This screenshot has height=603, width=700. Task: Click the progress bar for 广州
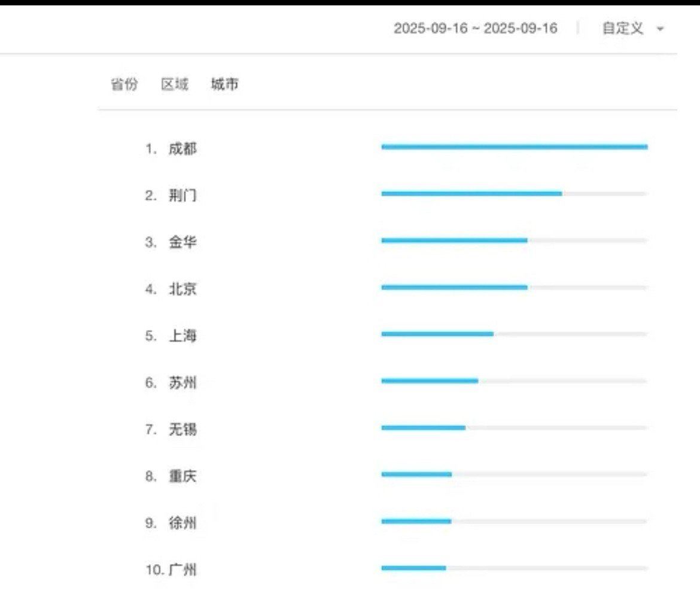point(515,568)
